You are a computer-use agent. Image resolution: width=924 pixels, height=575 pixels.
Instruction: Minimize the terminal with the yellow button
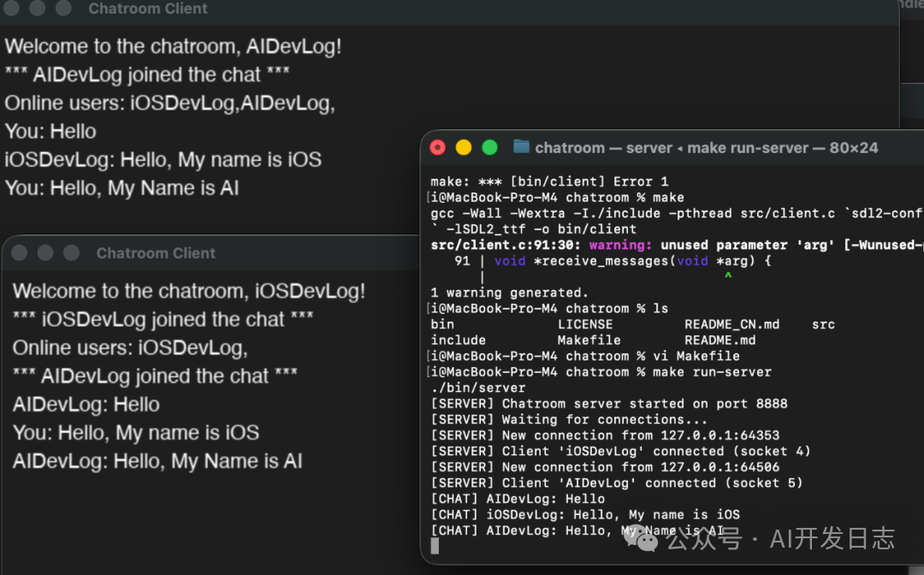464,147
